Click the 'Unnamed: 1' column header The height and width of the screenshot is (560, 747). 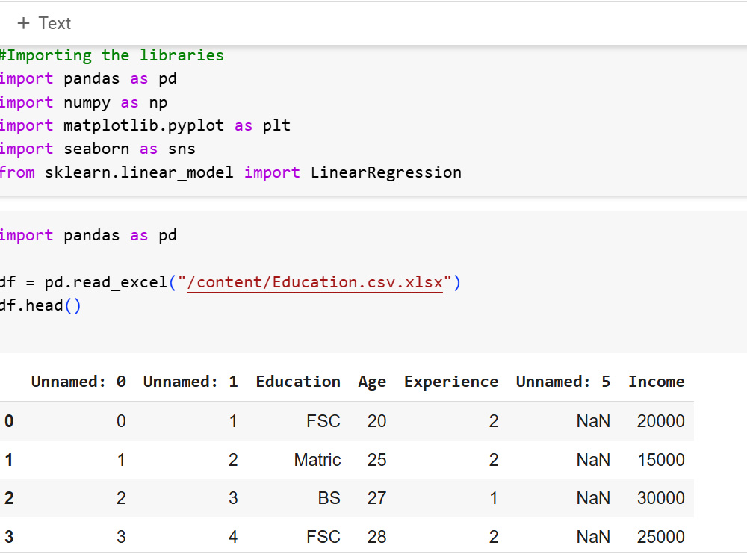(190, 382)
